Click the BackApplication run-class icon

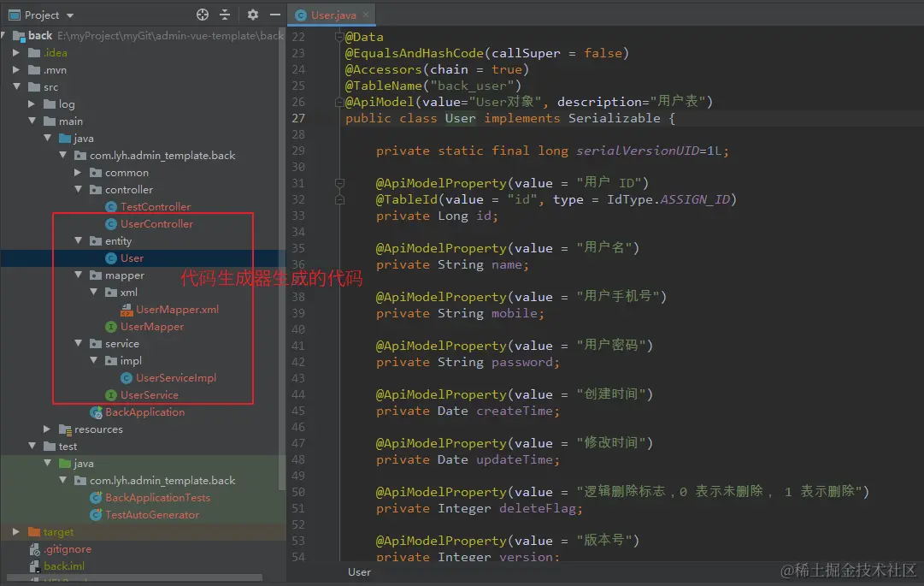click(x=96, y=412)
